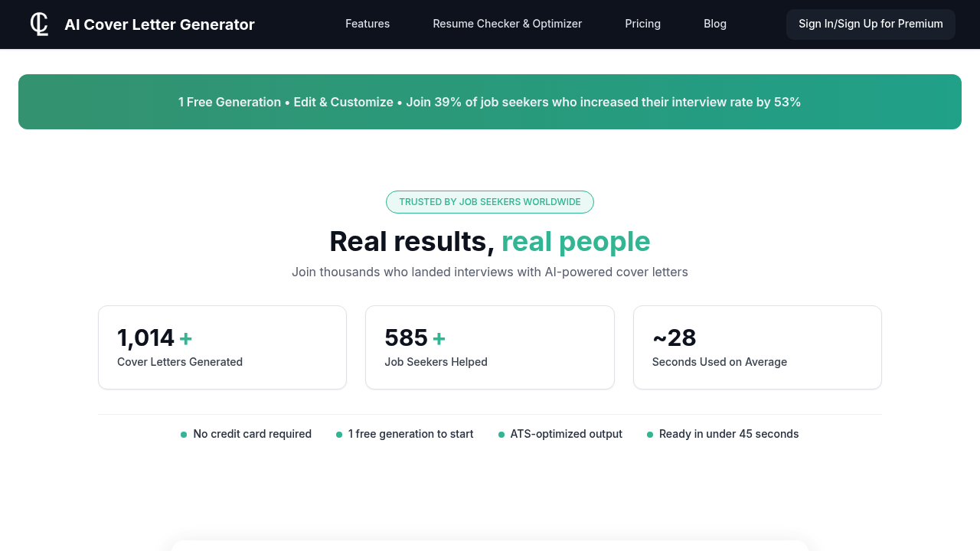Select the TRUSTED BY JOB SEEKERS WORLDWIDE badge
Screen dimensions: 980x551
[490, 202]
